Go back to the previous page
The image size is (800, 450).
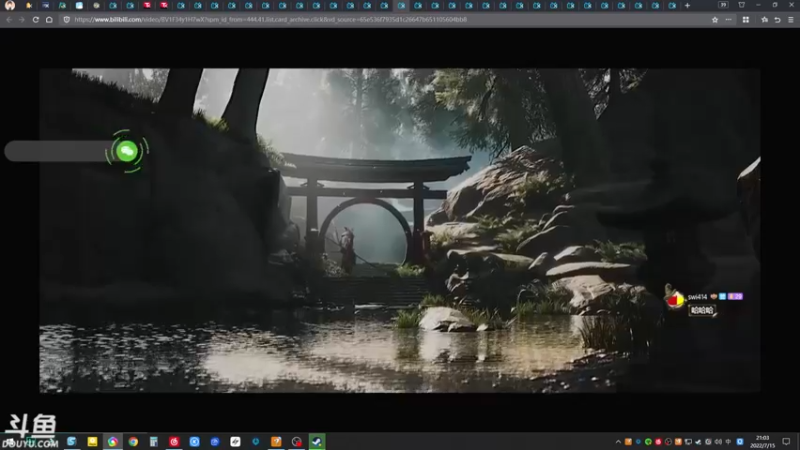9,19
